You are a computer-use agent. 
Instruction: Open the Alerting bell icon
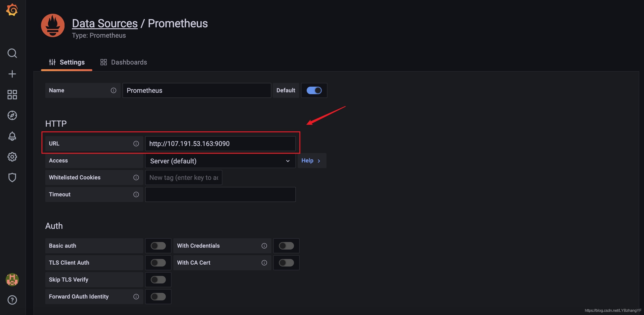pyautogui.click(x=12, y=136)
